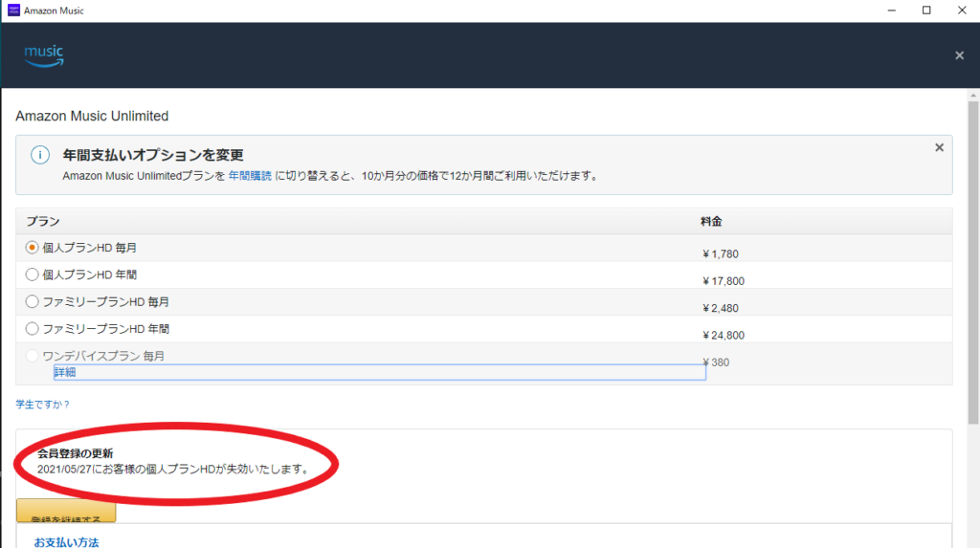Click the info icon in the banner
This screenshot has width=980, height=548.
click(40, 155)
